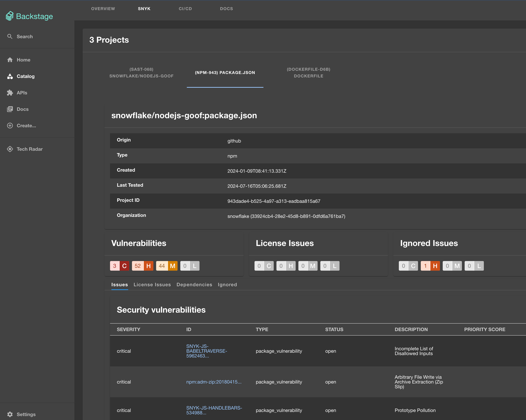526x420 pixels.
Task: Switch to the Ignored tab
Action: click(x=227, y=285)
